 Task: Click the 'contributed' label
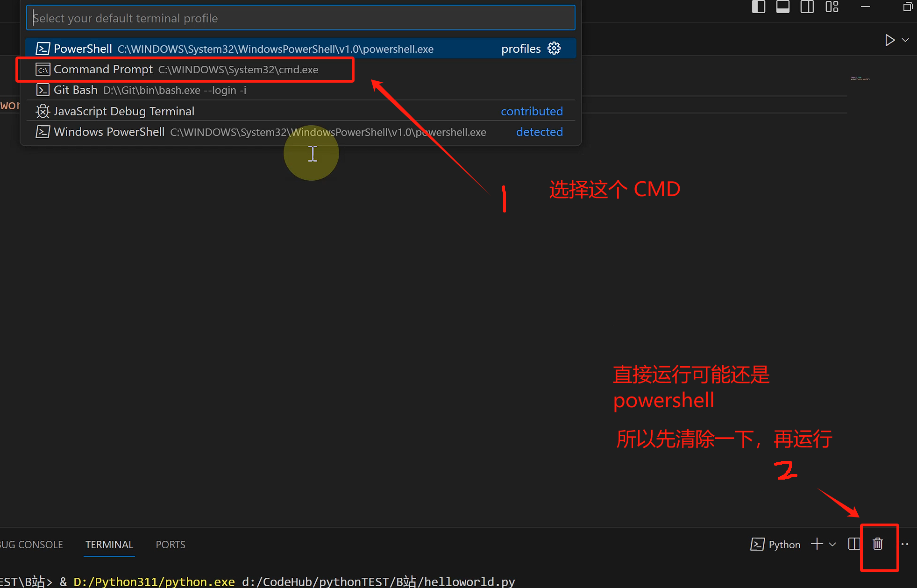(x=532, y=111)
